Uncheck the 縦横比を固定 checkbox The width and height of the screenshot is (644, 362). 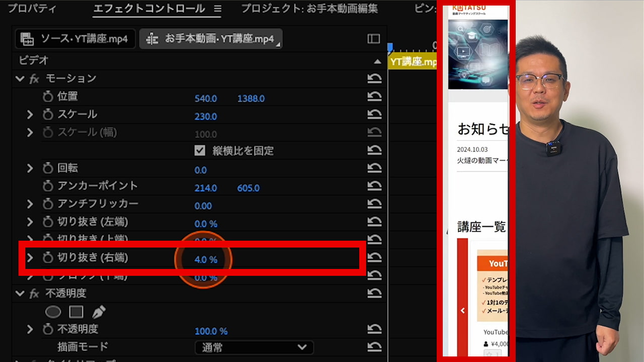[x=200, y=151]
